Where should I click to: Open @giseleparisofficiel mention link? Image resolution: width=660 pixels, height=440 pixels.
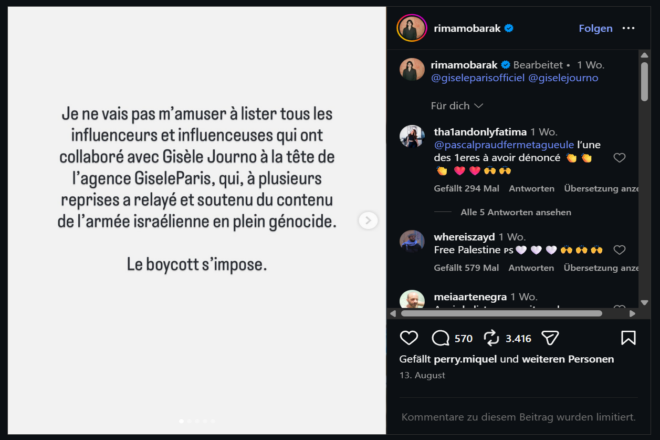coord(478,78)
